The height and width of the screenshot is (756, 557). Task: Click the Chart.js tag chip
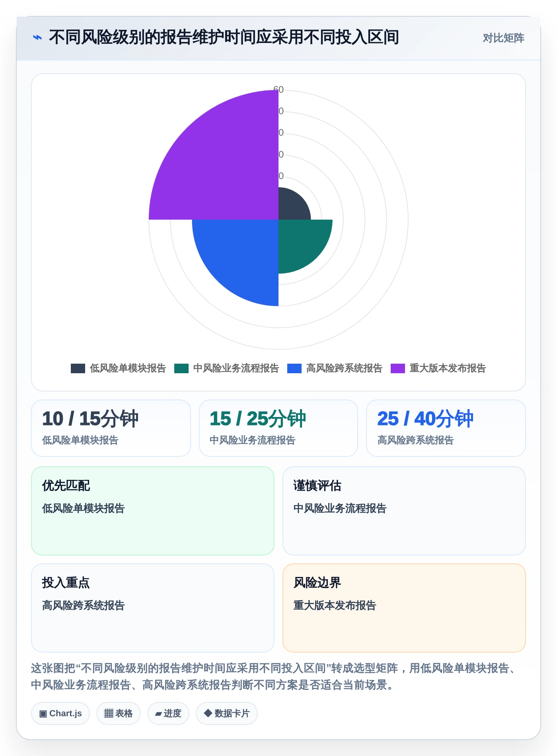tap(60, 713)
